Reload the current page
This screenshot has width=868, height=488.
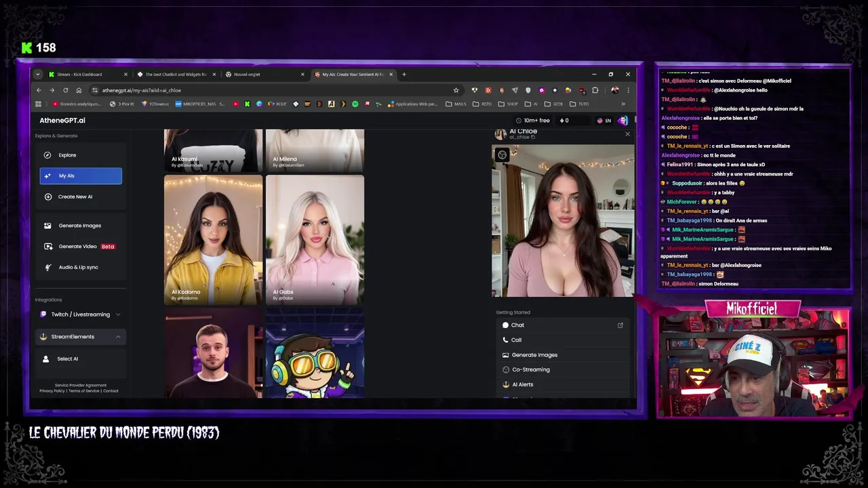click(x=65, y=90)
